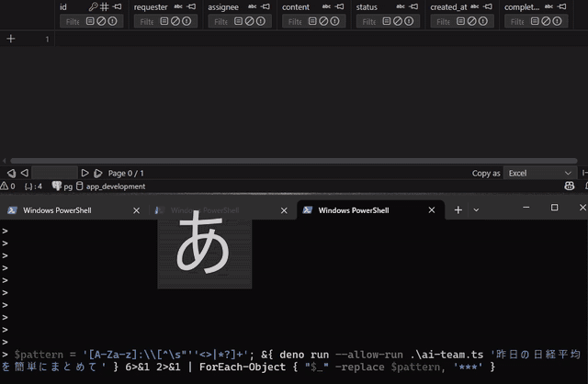
Task: Click the app_development database label
Action: click(114, 186)
